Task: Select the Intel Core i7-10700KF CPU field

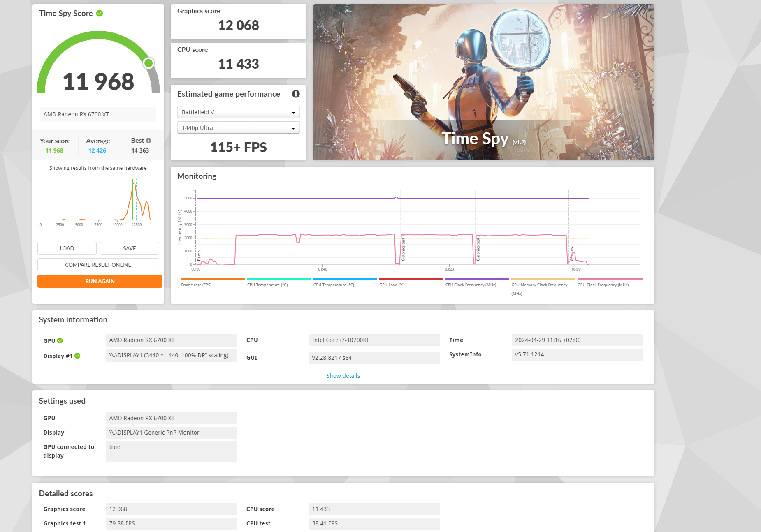Action: click(374, 340)
